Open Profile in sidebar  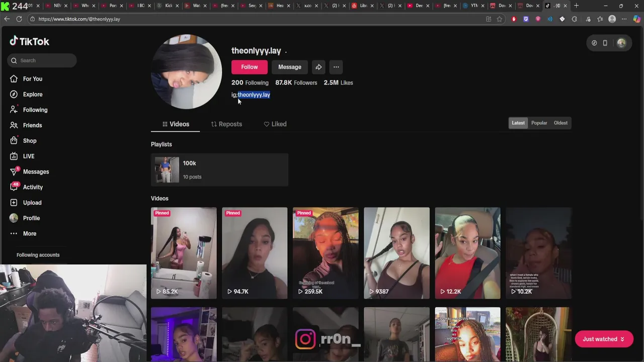click(x=31, y=218)
